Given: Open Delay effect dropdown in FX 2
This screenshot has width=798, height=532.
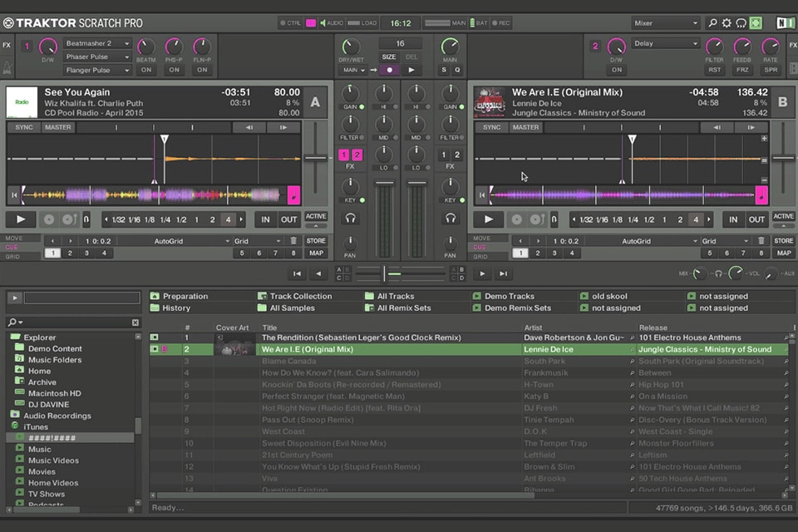Looking at the screenshot, I should [x=666, y=43].
